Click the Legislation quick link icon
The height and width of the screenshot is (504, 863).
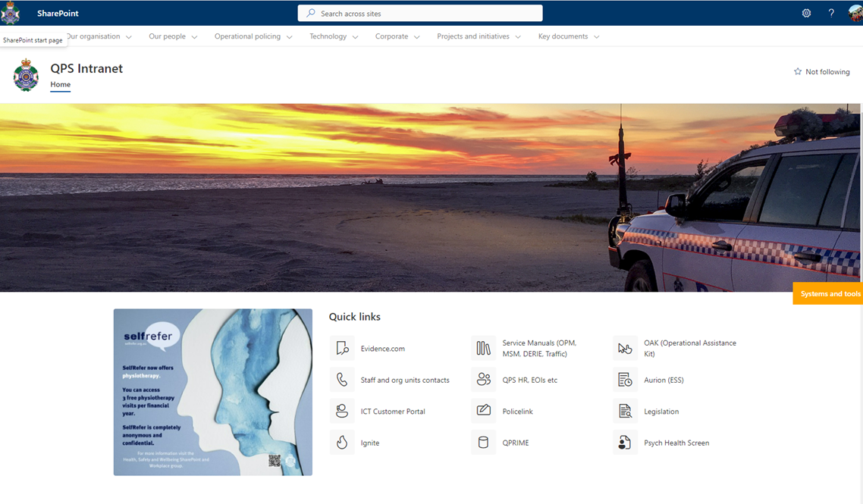[625, 411]
